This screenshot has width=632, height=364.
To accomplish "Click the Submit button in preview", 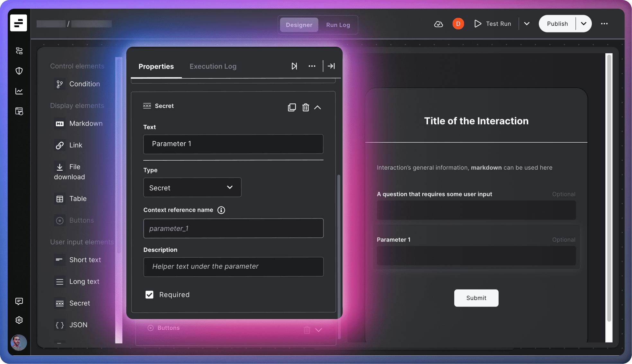I will [476, 298].
